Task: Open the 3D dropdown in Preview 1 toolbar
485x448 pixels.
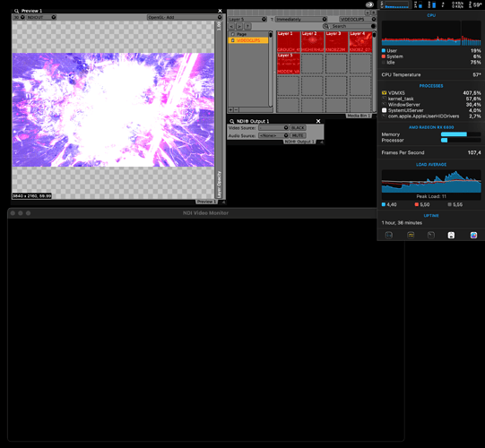Action: 19,17
